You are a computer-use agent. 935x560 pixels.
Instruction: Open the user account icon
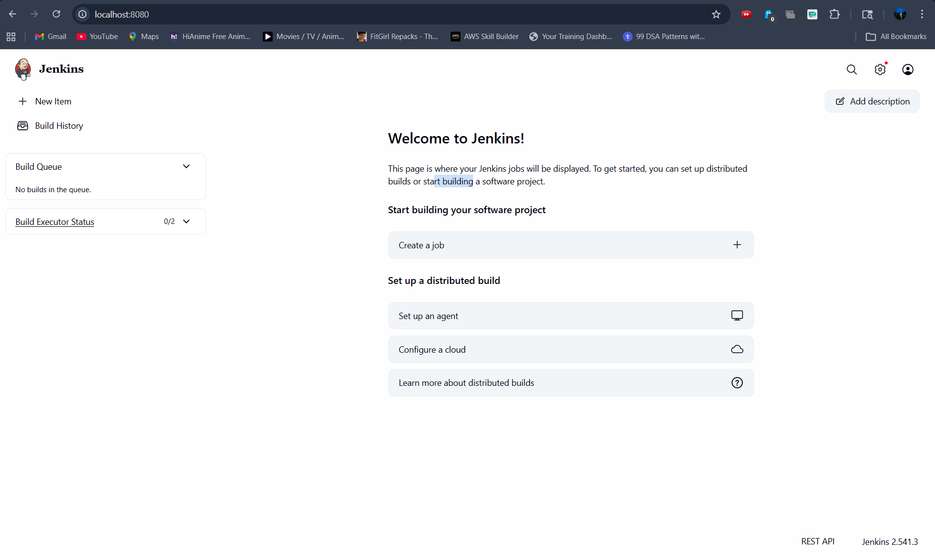pyautogui.click(x=908, y=70)
